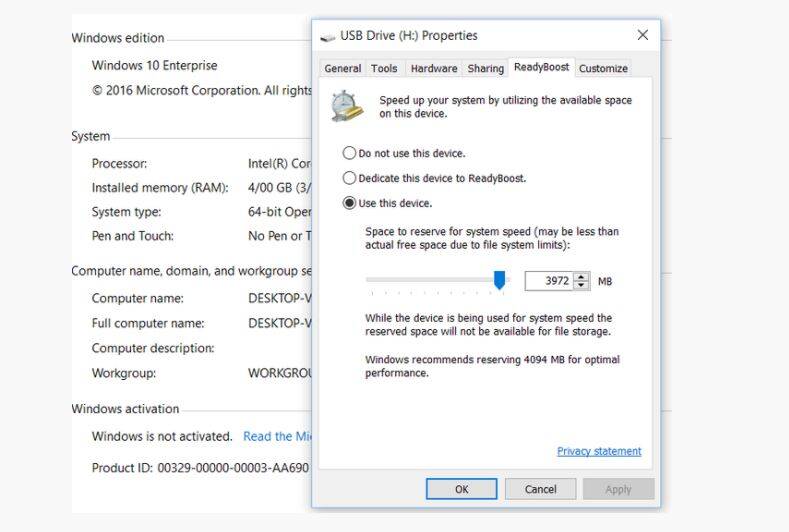
Task: Click the Product ID 00329-00000-00003-AA690 text
Action: (200, 468)
